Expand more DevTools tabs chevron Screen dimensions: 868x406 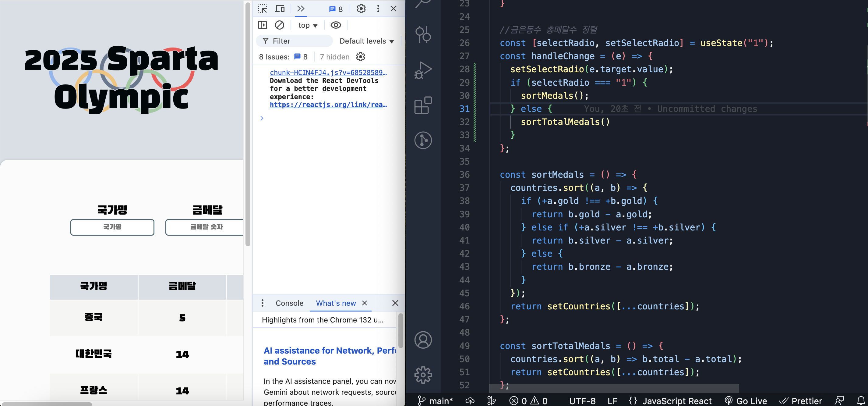301,9
